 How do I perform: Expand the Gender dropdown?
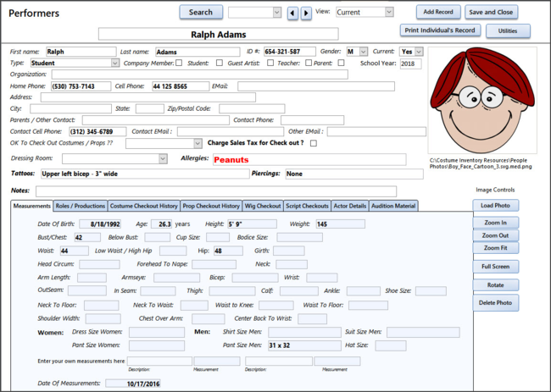pos(362,52)
